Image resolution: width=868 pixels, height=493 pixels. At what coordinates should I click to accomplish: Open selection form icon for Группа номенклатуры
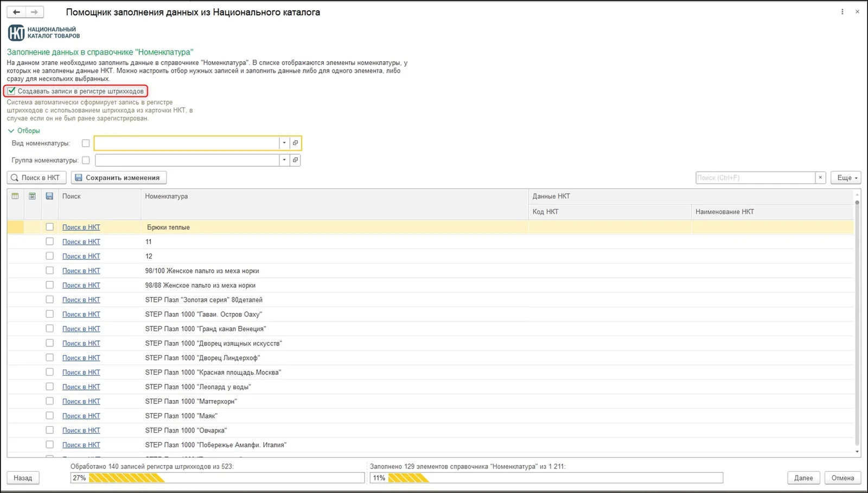click(295, 160)
